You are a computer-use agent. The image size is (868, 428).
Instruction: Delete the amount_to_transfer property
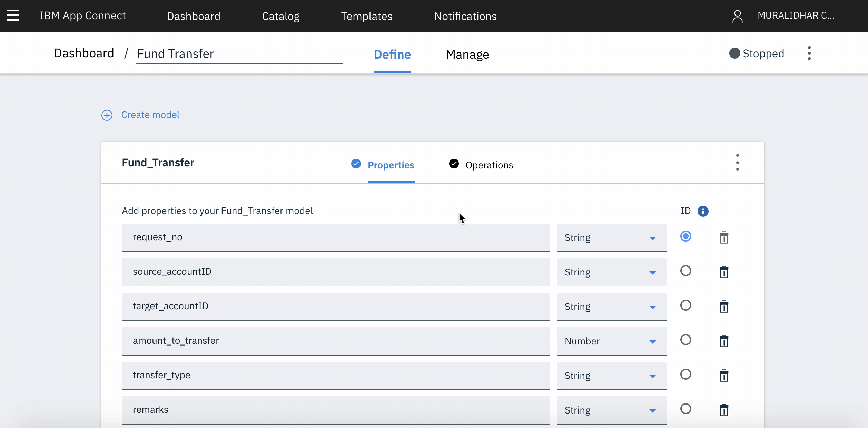coord(724,341)
